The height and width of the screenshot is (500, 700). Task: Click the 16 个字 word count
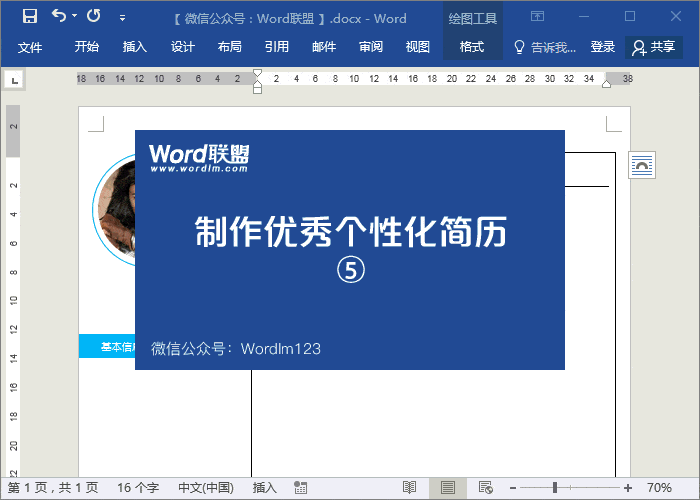pos(138,488)
